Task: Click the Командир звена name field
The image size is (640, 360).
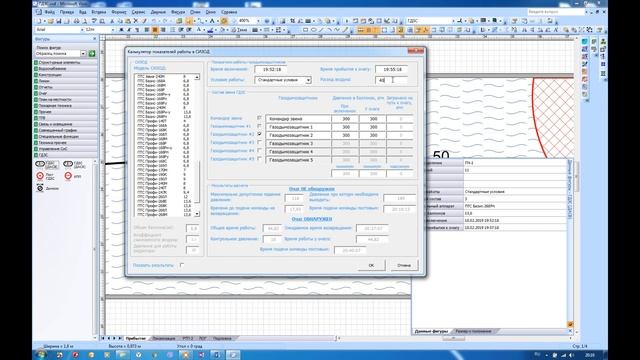Action: [x=298, y=119]
